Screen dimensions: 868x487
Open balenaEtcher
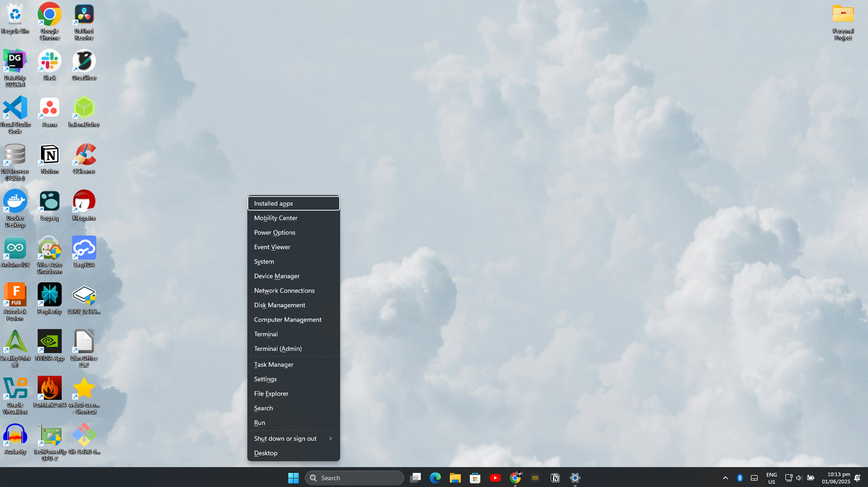pyautogui.click(x=84, y=109)
